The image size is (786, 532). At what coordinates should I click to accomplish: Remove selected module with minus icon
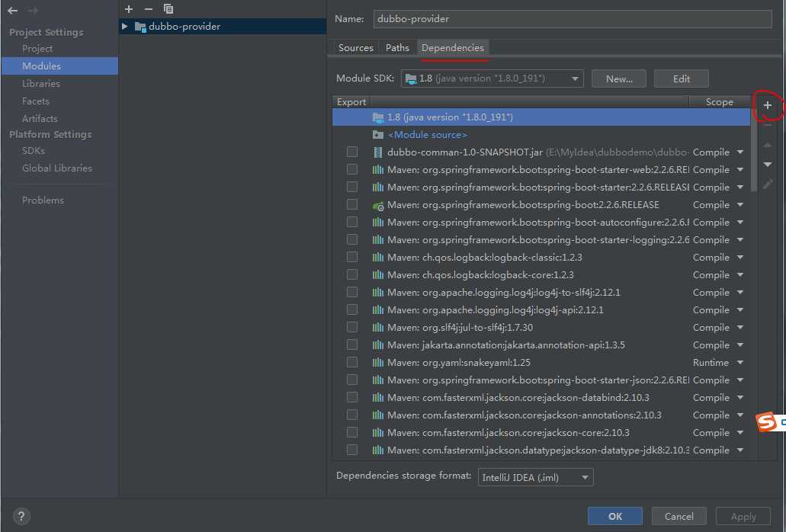click(149, 9)
